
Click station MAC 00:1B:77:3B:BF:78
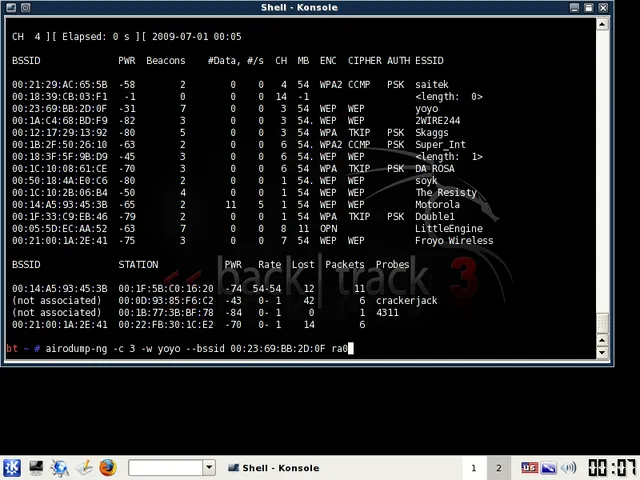(166, 313)
